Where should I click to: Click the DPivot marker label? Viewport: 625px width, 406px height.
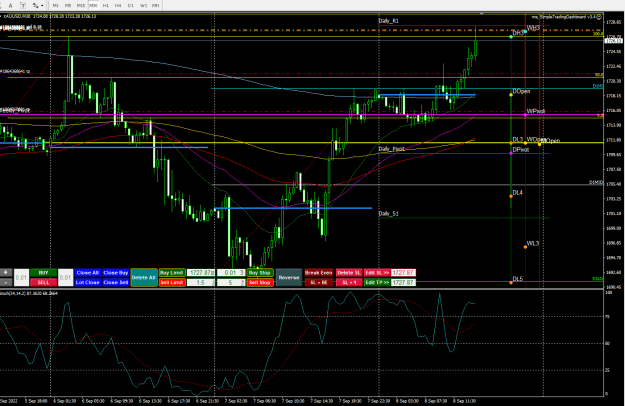521,149
